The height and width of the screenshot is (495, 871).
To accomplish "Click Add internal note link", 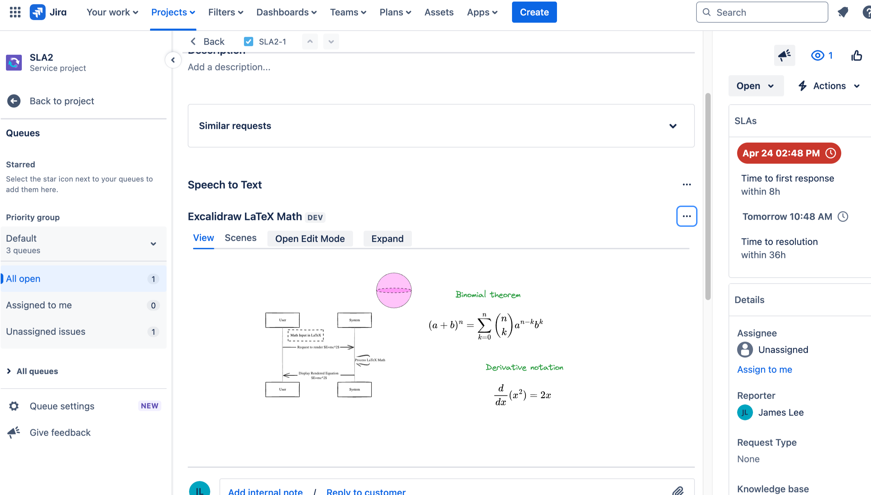I will (266, 492).
